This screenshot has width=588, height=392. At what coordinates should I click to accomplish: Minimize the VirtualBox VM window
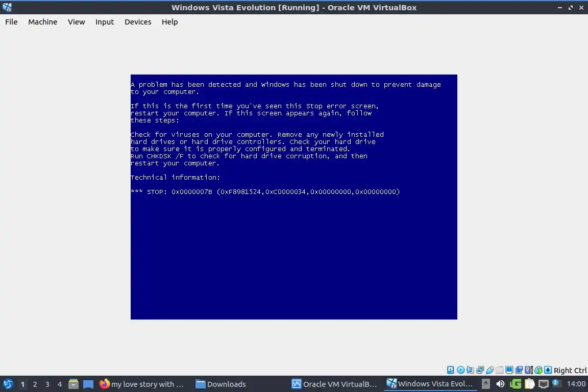(x=560, y=8)
